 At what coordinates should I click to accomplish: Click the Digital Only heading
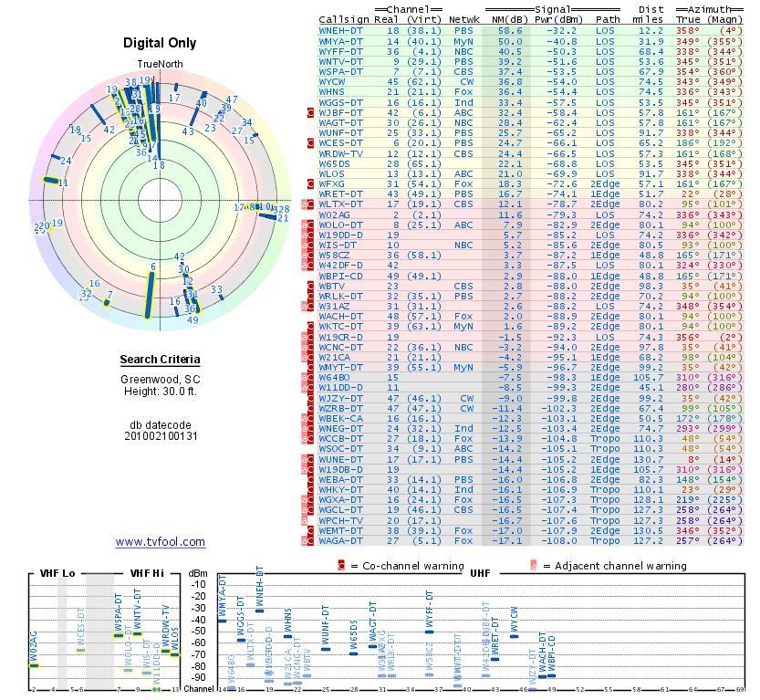click(x=160, y=43)
